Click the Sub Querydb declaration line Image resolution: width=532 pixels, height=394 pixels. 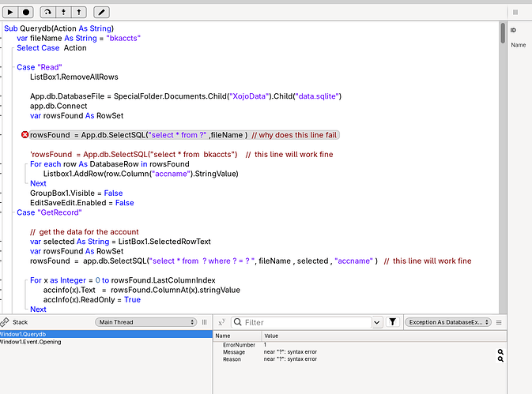tap(58, 28)
